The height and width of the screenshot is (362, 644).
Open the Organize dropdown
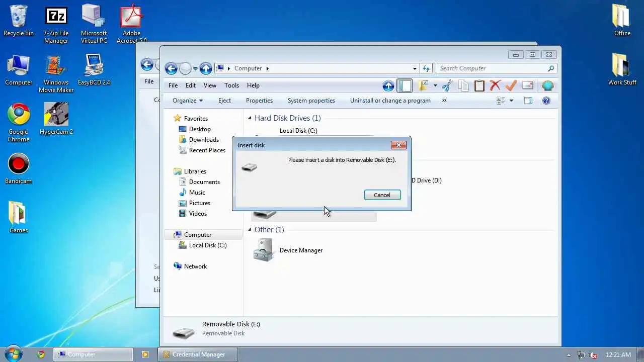tap(188, 101)
